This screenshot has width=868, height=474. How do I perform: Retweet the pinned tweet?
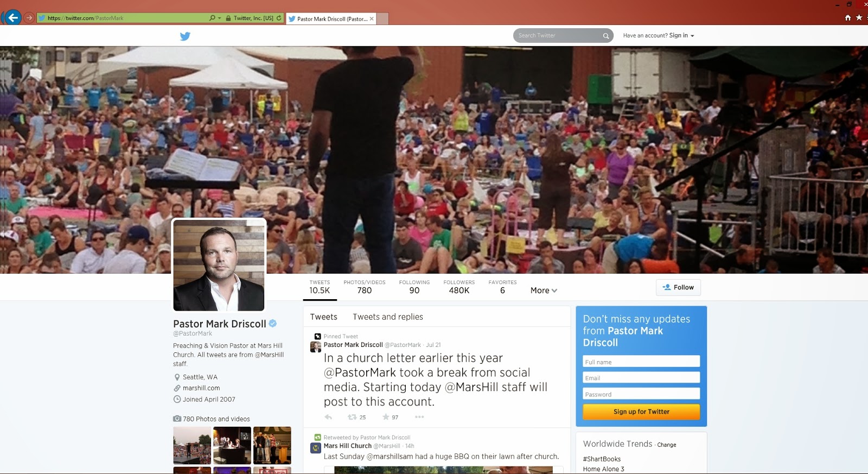click(352, 417)
